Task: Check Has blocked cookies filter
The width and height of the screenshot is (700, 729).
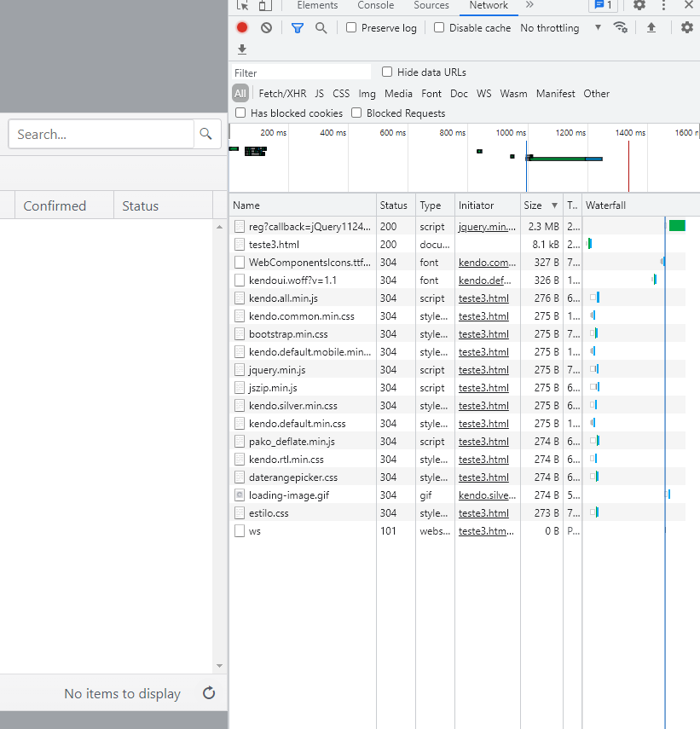Action: click(240, 113)
